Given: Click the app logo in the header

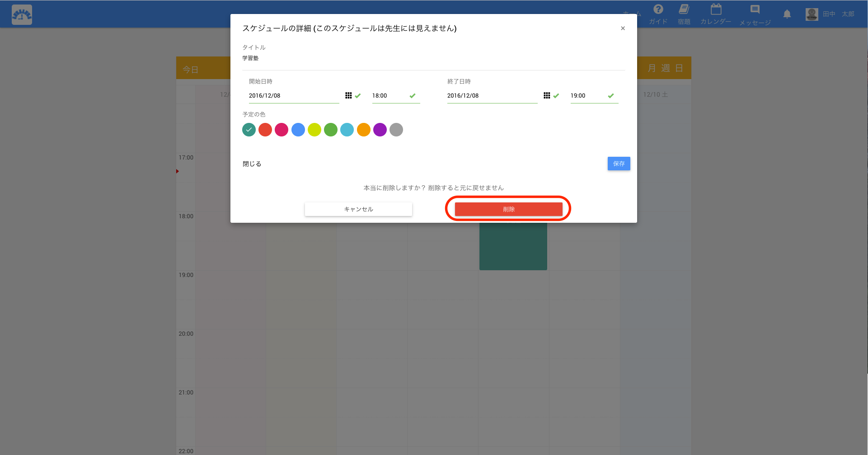Looking at the screenshot, I should pyautogui.click(x=22, y=14).
